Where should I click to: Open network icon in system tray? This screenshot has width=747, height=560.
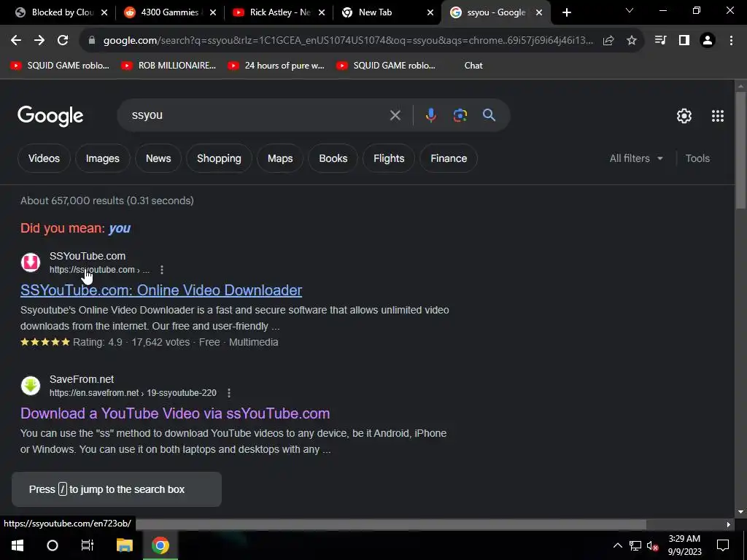(635, 545)
